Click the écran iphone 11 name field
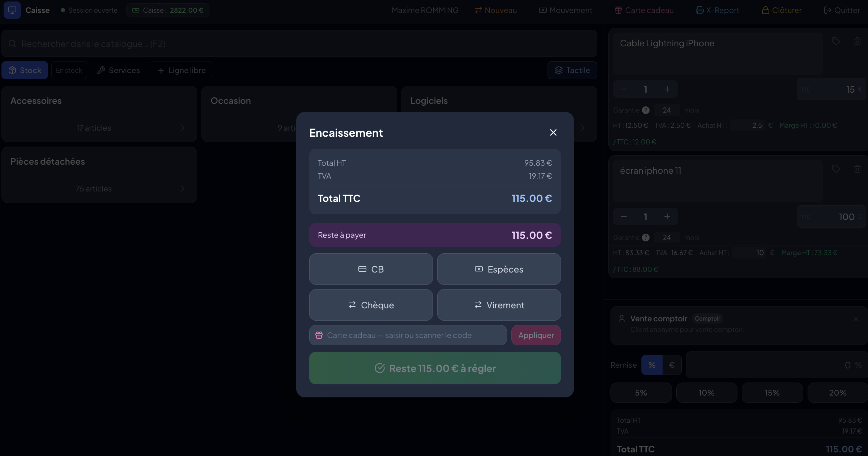Image resolution: width=868 pixels, height=456 pixels. coord(718,181)
